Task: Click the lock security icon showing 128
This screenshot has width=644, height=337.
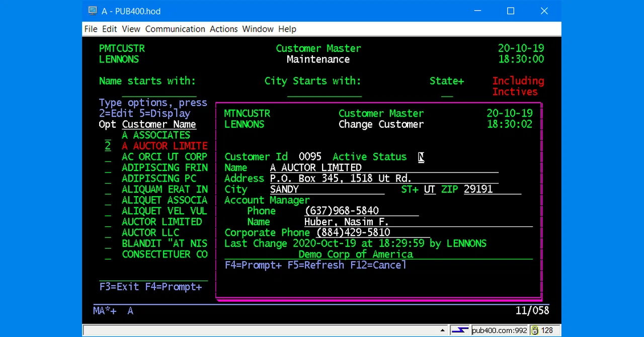Action: 535,330
